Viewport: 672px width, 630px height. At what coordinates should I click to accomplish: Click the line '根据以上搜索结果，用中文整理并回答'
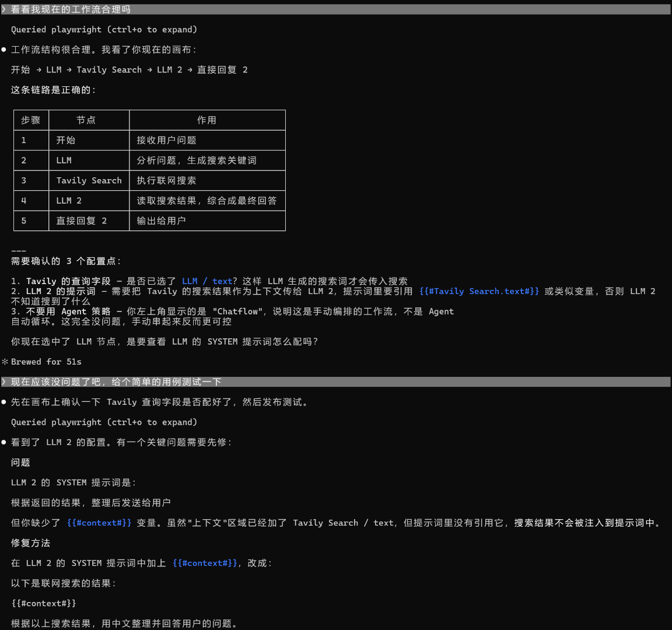(124, 624)
